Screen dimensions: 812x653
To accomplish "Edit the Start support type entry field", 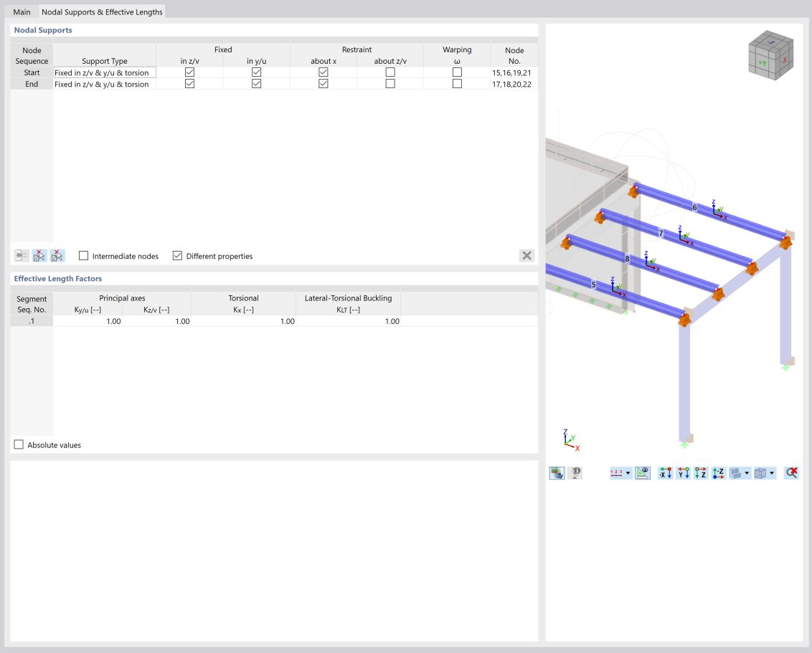I will click(104, 72).
